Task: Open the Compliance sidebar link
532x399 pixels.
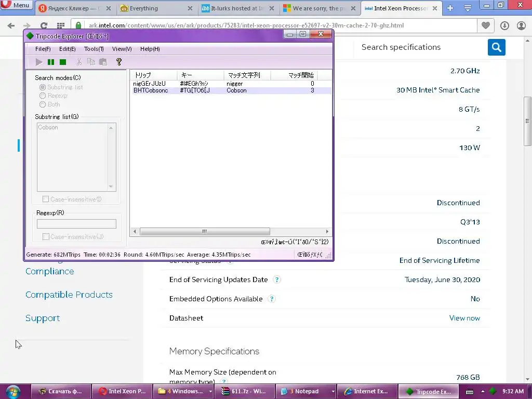Action: point(49,271)
